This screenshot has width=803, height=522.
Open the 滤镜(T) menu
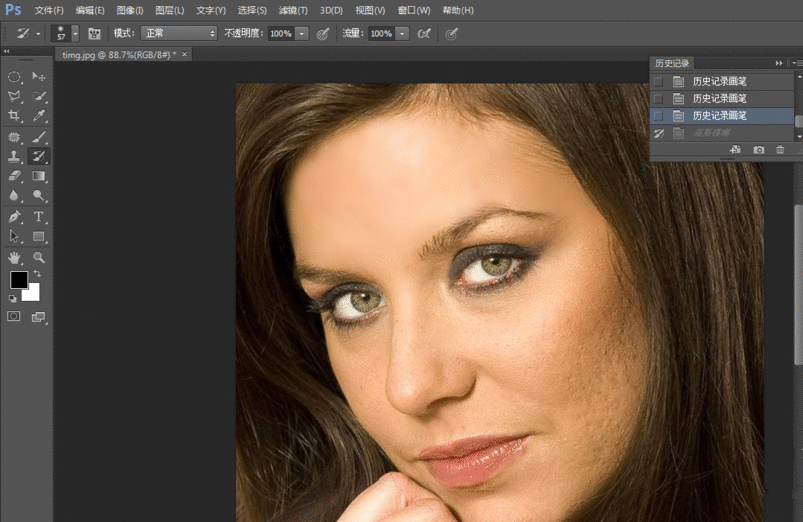tap(293, 10)
